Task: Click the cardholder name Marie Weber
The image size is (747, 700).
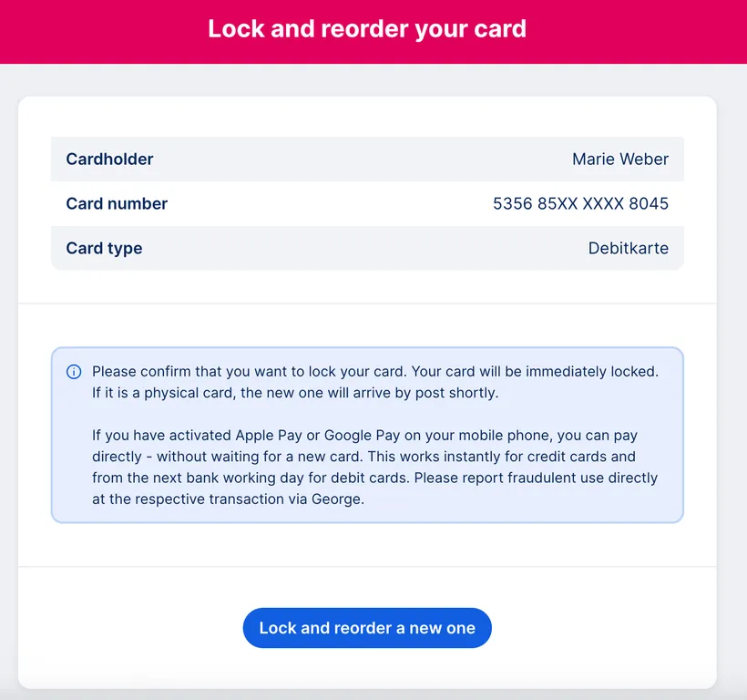Action: tap(619, 160)
